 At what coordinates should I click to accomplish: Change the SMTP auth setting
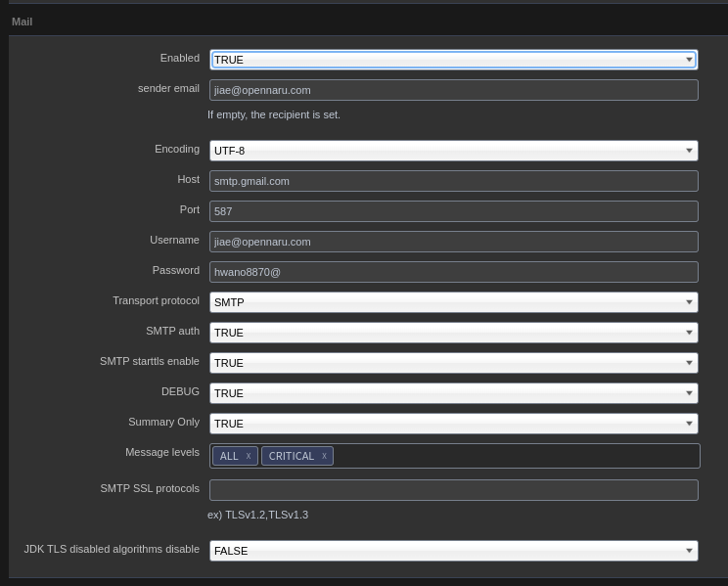[453, 333]
